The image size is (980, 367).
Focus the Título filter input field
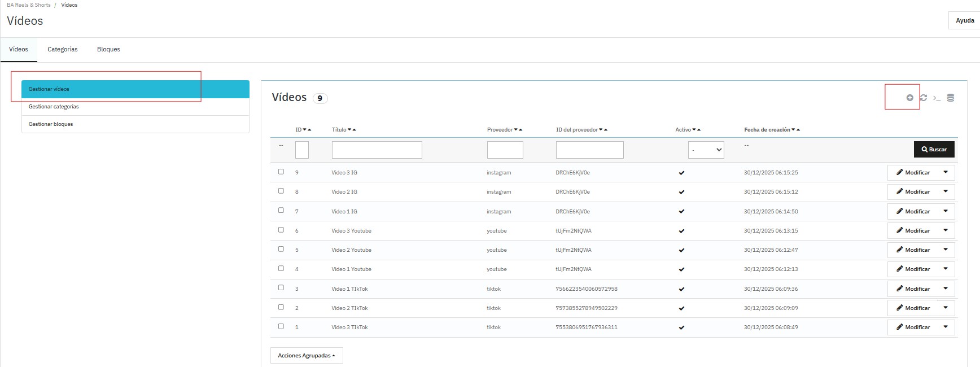[x=377, y=150]
